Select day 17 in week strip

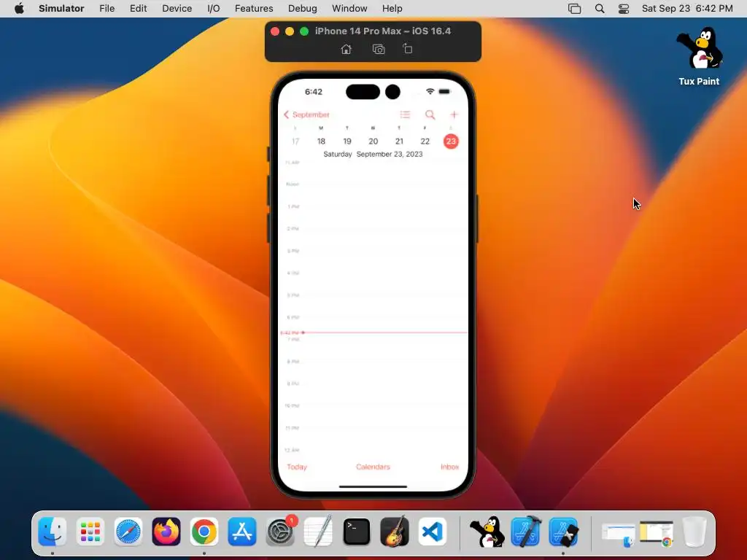pos(295,141)
